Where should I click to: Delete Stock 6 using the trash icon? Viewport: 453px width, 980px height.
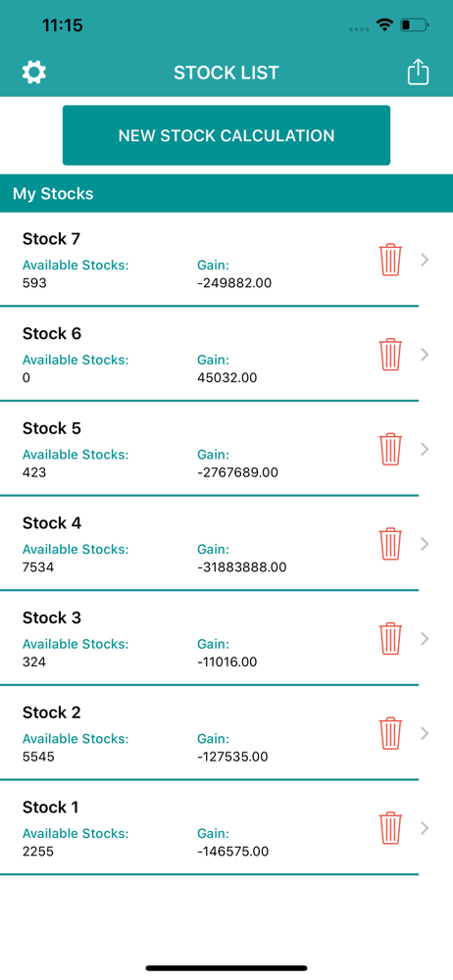[x=390, y=355]
